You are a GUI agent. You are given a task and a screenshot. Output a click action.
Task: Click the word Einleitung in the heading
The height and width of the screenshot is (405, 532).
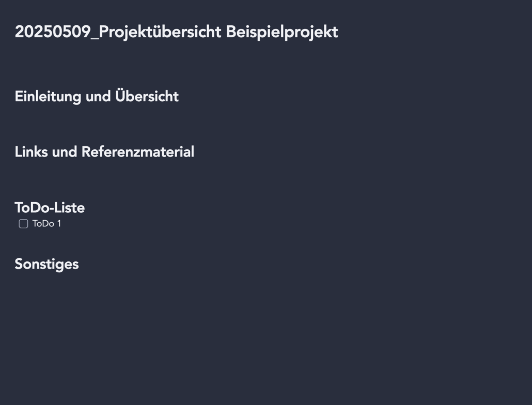tap(48, 97)
